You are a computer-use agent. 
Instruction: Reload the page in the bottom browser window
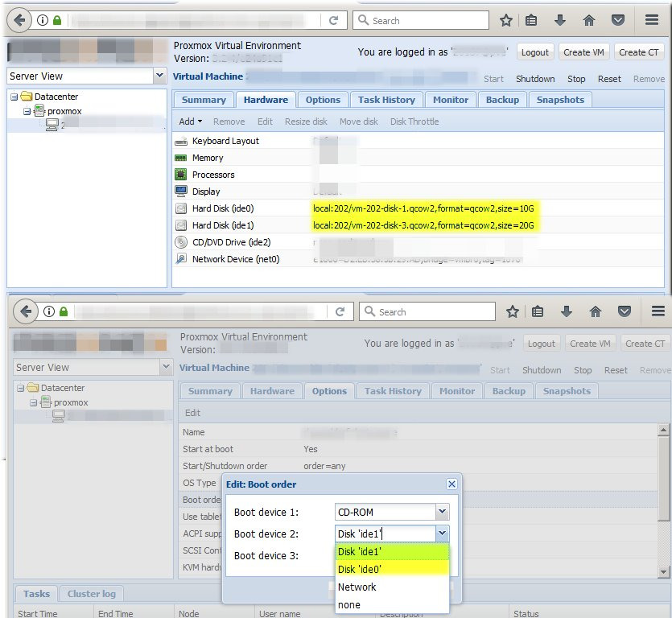coord(340,311)
